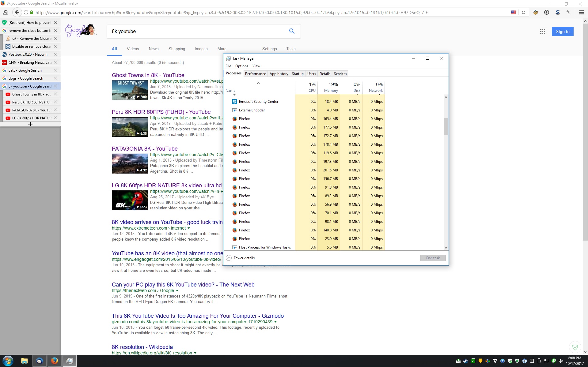Open the Google apps grid icon
Viewport: 588px width, 367px height.
pos(542,32)
